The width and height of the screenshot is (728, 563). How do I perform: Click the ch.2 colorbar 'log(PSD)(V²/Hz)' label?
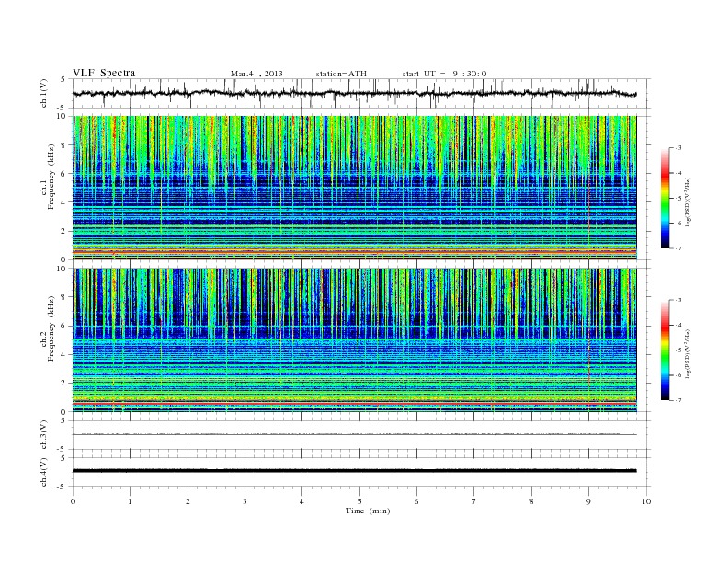688,352
